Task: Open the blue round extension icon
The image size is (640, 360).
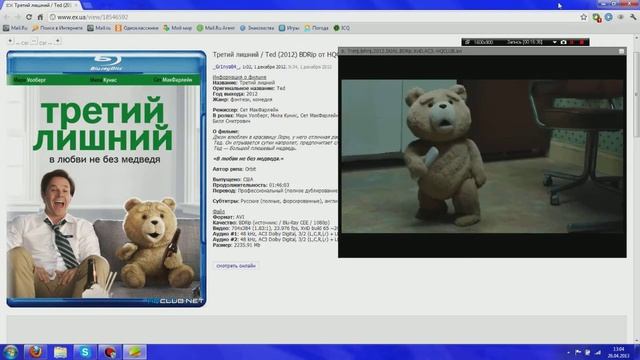Action: 609,17
